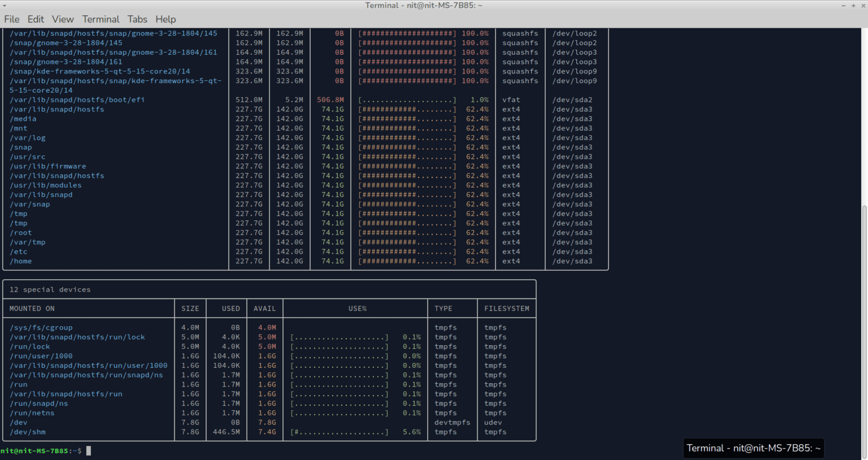Open the File menu
The height and width of the screenshot is (460, 868).
pos(11,19)
